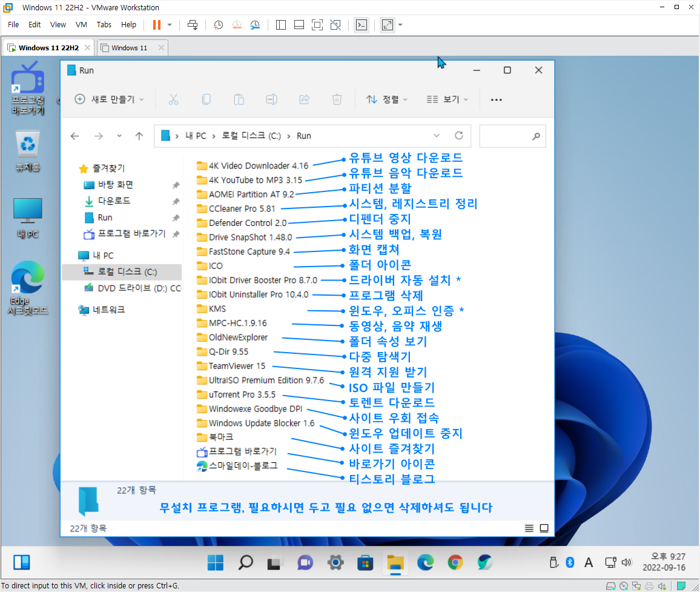Toggle the VMware library sidebar view
Image resolution: width=700 pixels, height=592 pixels.
click(281, 25)
